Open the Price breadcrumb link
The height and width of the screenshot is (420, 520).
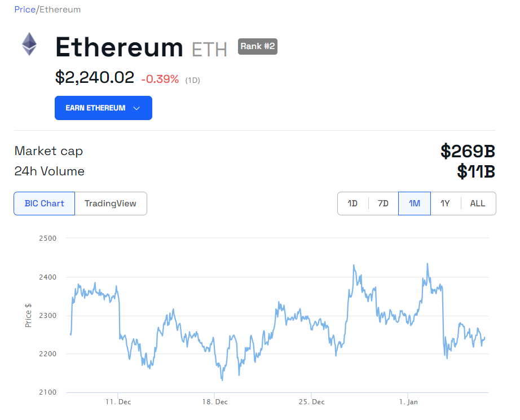(24, 10)
